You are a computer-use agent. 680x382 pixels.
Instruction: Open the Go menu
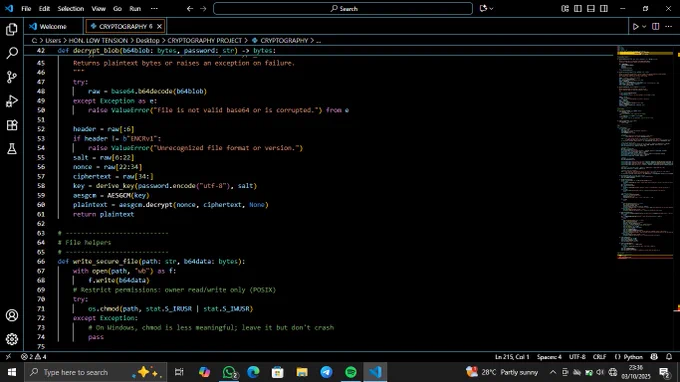117,8
